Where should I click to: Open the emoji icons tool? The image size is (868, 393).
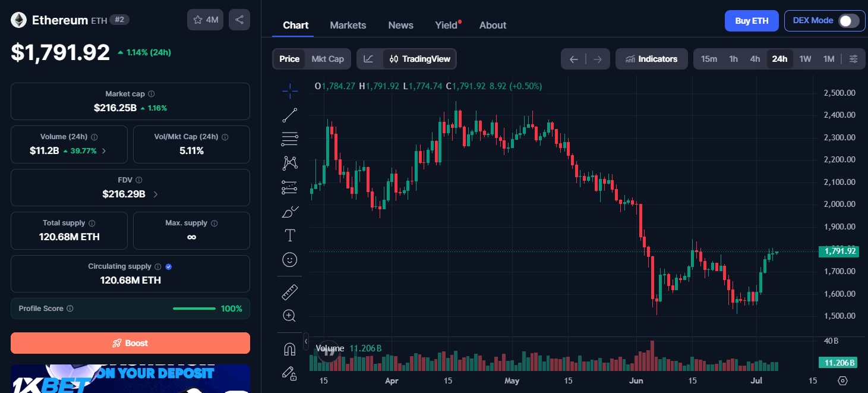tap(290, 260)
